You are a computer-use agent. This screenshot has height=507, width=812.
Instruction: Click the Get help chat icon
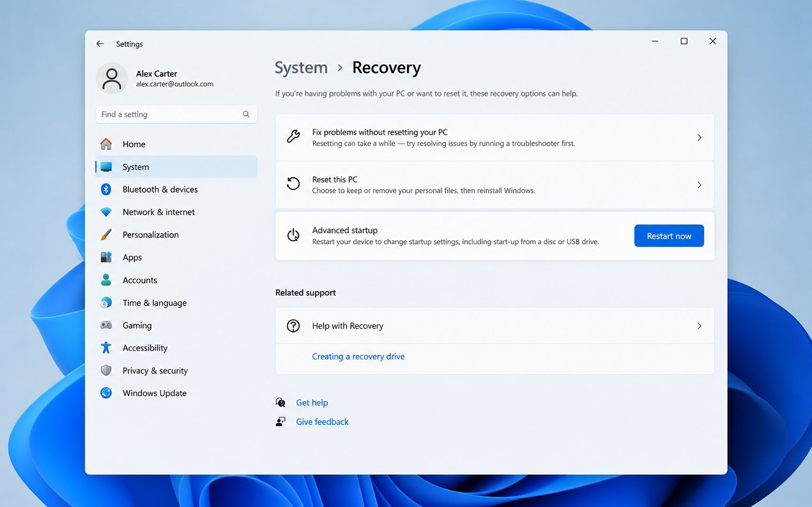pyautogui.click(x=280, y=402)
